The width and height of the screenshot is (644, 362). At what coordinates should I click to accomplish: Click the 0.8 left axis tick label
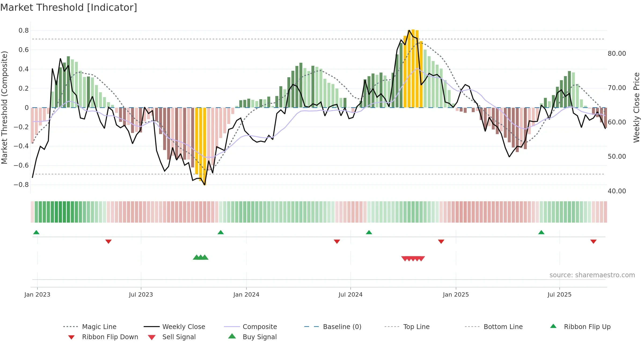pos(24,31)
